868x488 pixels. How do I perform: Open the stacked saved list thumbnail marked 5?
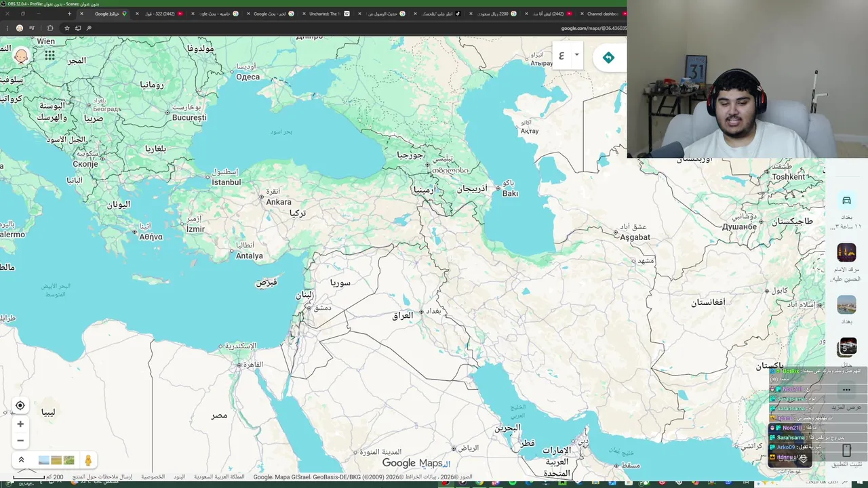point(846,348)
